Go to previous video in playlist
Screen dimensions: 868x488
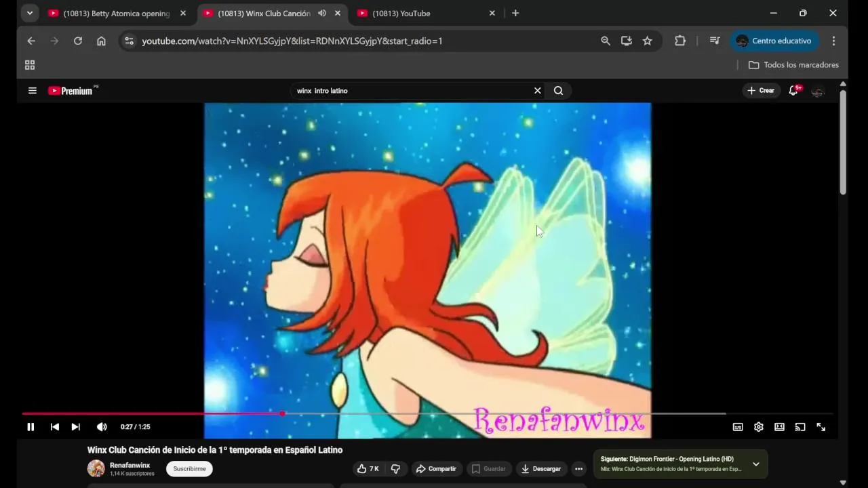tap(55, 427)
